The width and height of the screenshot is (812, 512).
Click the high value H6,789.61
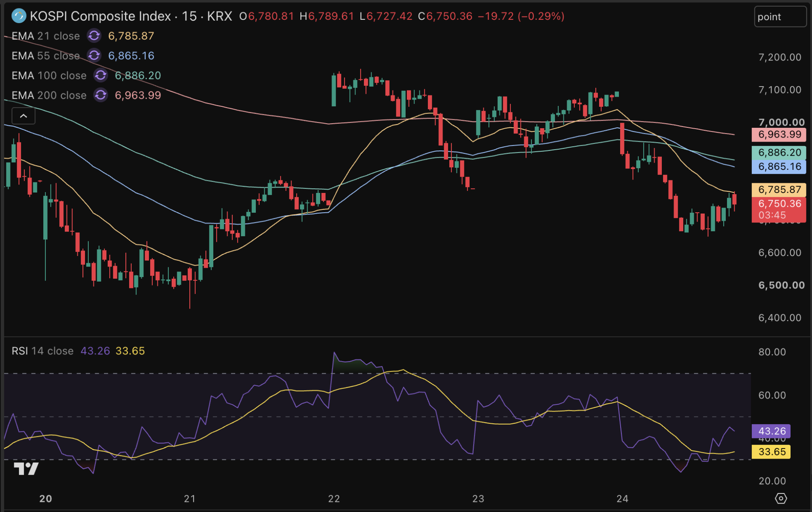click(x=326, y=16)
